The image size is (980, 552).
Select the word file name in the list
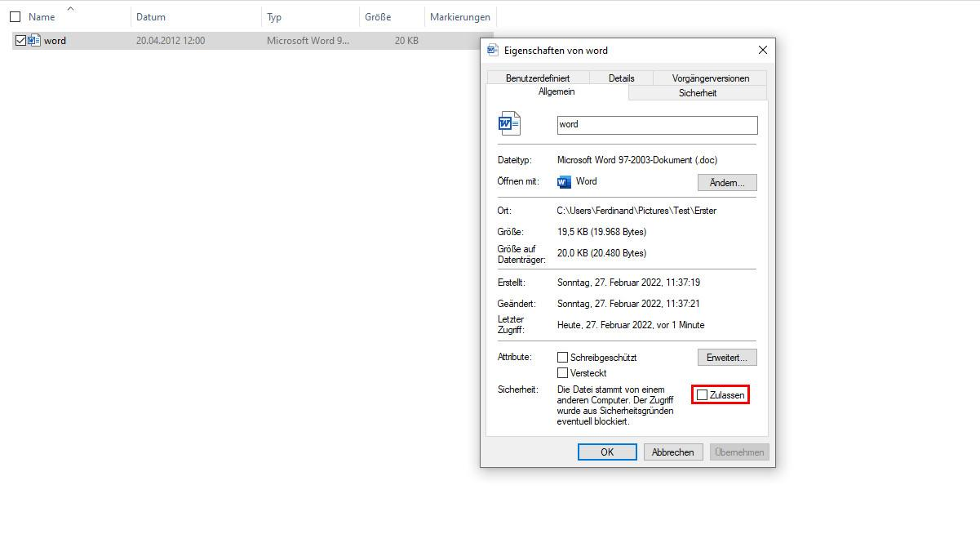point(55,40)
